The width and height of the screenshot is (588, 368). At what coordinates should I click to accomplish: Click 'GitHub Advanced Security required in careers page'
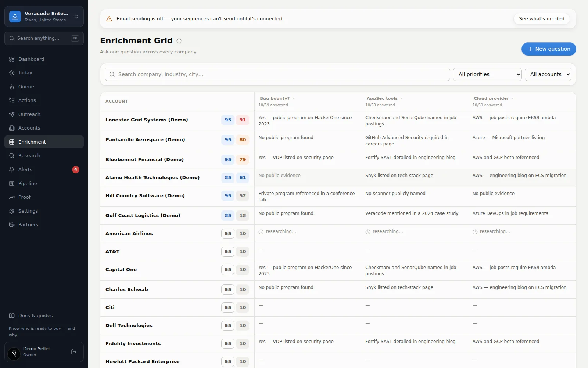coord(407,141)
